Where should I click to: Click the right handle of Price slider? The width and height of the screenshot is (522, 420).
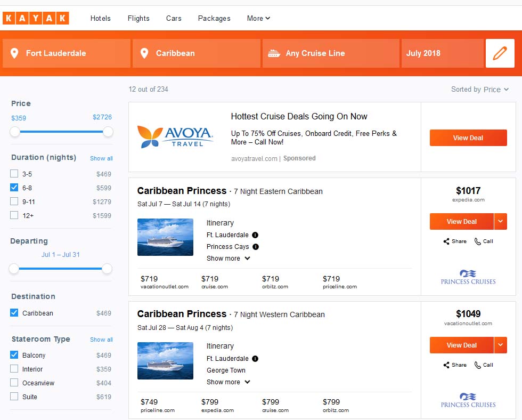(108, 132)
